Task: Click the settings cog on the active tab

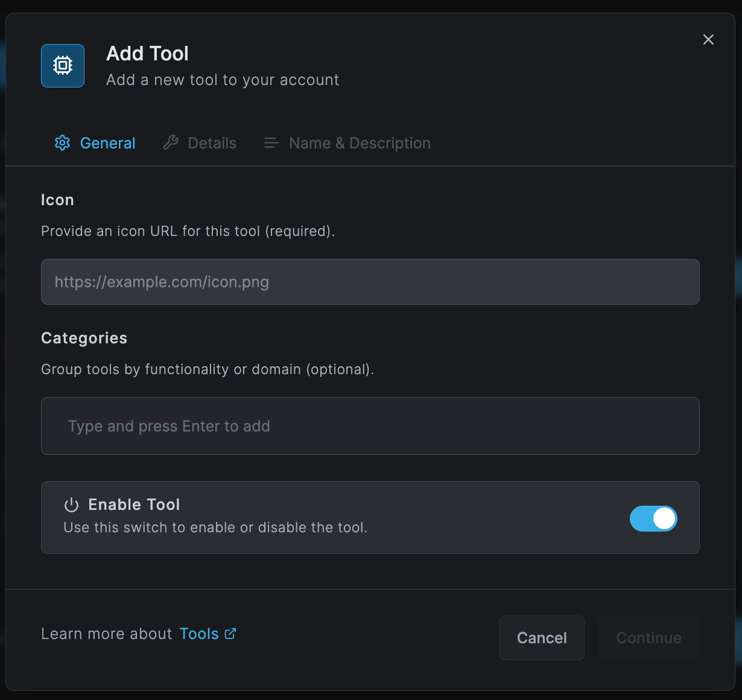Action: pos(62,142)
